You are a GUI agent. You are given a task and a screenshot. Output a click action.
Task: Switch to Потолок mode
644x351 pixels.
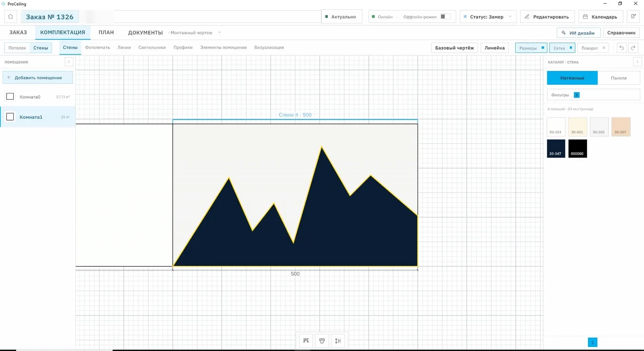tap(17, 48)
